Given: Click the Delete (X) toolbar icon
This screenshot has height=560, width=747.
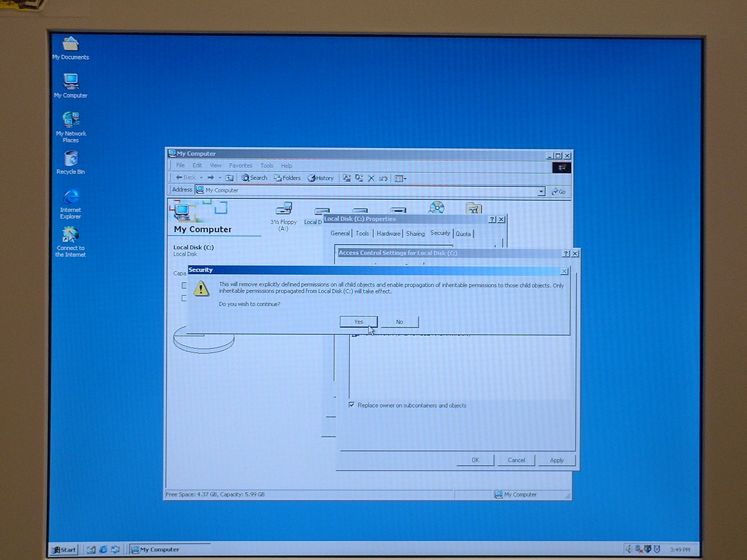Looking at the screenshot, I should [371, 178].
